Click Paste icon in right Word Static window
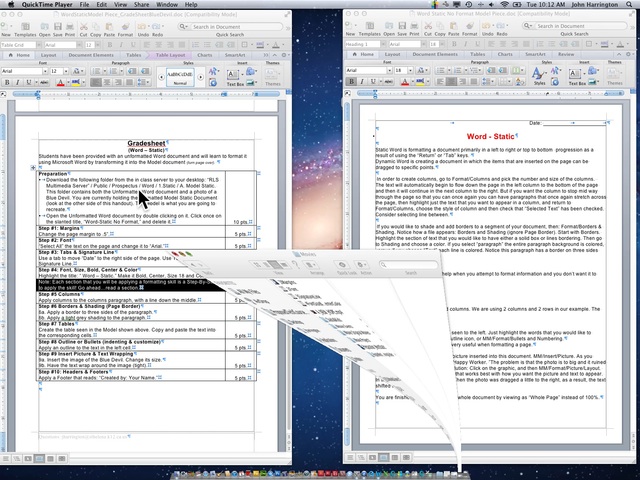The image size is (640, 480). pyautogui.click(x=454, y=26)
